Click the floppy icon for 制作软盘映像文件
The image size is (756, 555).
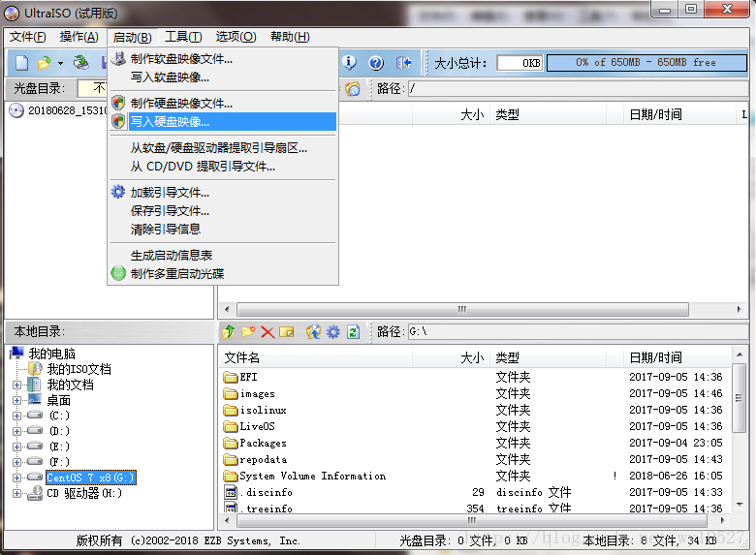(118, 59)
